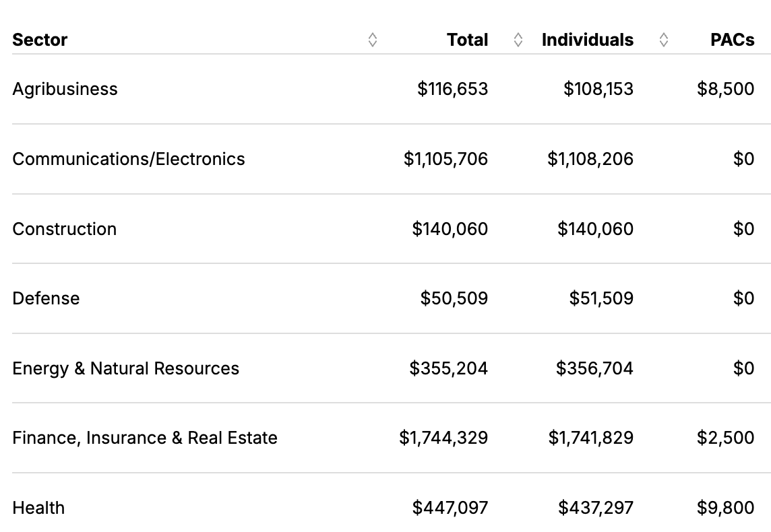The width and height of the screenshot is (771, 532).
Task: Select Energy & Natural Resources row
Action: click(x=125, y=368)
